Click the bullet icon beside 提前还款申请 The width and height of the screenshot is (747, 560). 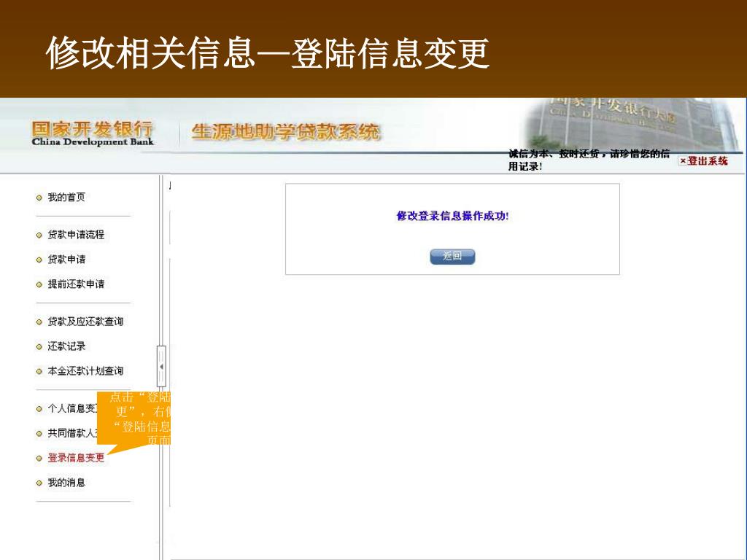tap(39, 284)
